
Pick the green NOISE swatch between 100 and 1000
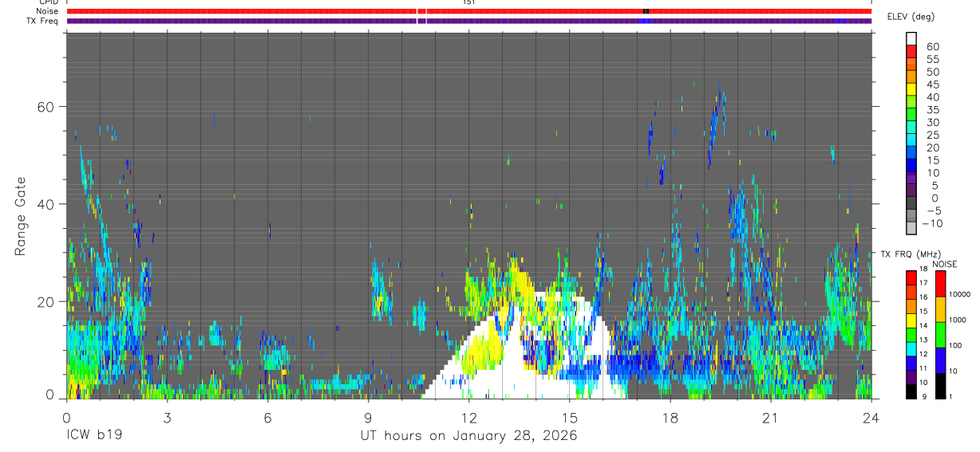940,334
